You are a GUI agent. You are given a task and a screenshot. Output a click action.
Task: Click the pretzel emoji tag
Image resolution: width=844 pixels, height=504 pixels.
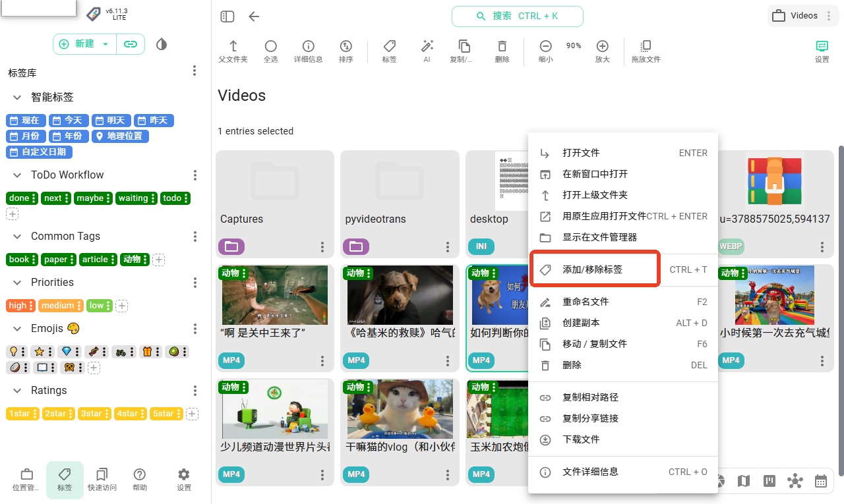pyautogui.click(x=72, y=368)
